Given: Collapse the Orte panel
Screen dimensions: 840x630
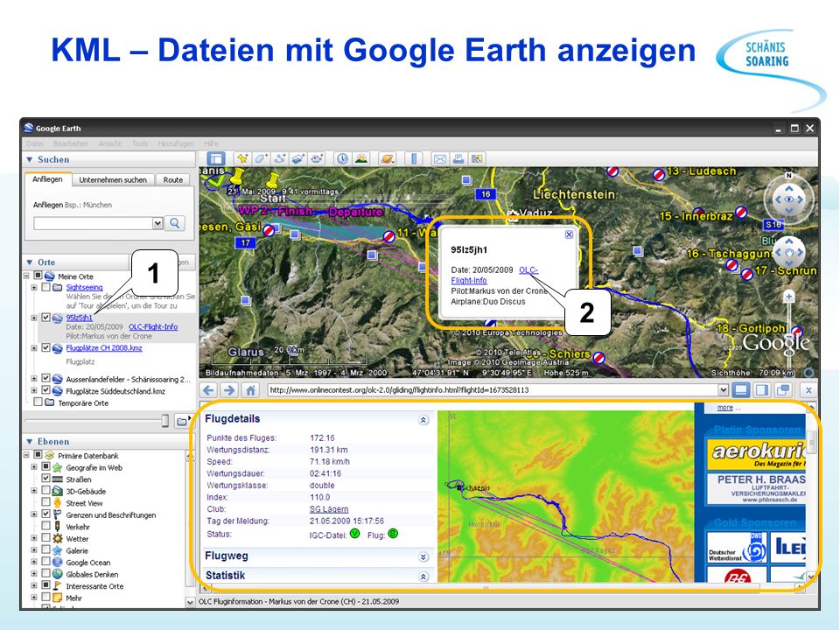Looking at the screenshot, I should 30,262.
